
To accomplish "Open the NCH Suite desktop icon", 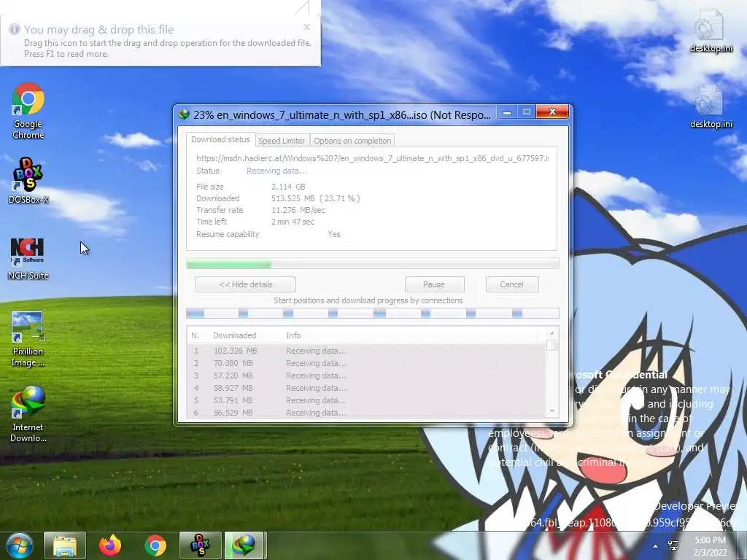I will pyautogui.click(x=28, y=258).
